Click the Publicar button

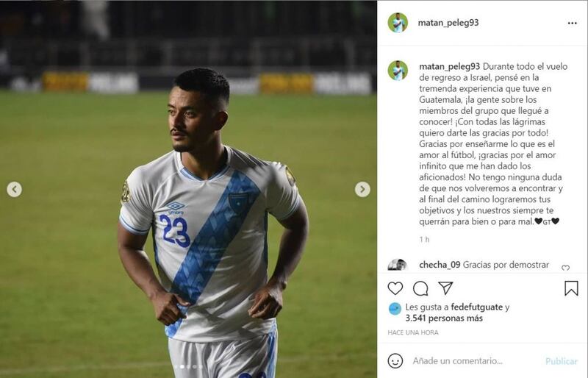coord(562,361)
